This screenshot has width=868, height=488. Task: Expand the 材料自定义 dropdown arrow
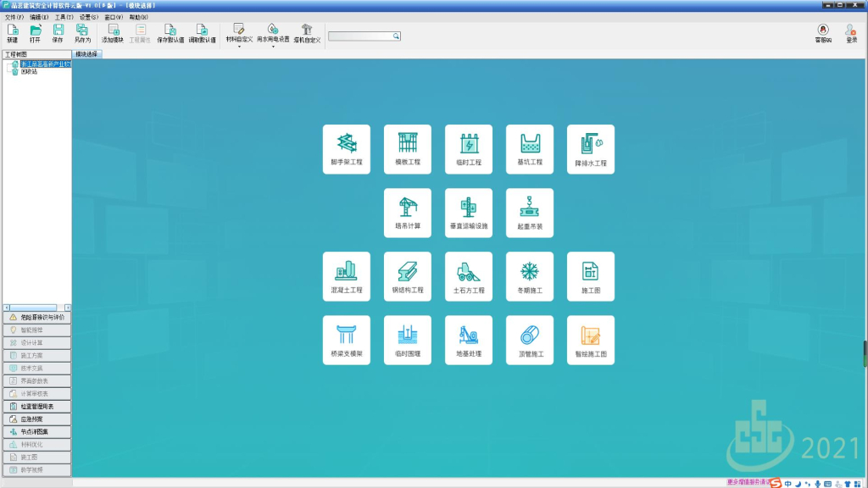coord(239,47)
